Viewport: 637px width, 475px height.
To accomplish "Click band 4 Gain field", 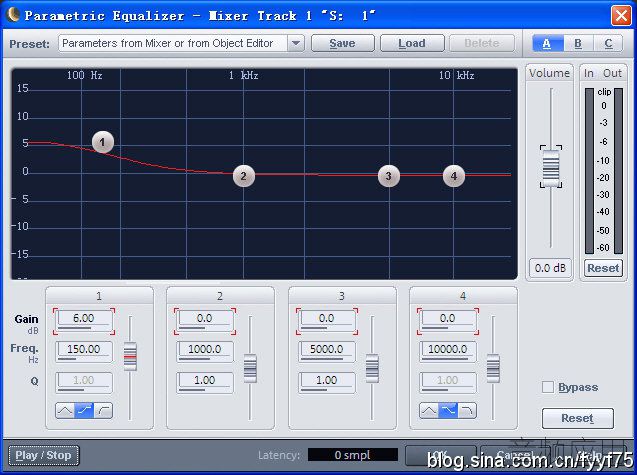I will tap(448, 321).
